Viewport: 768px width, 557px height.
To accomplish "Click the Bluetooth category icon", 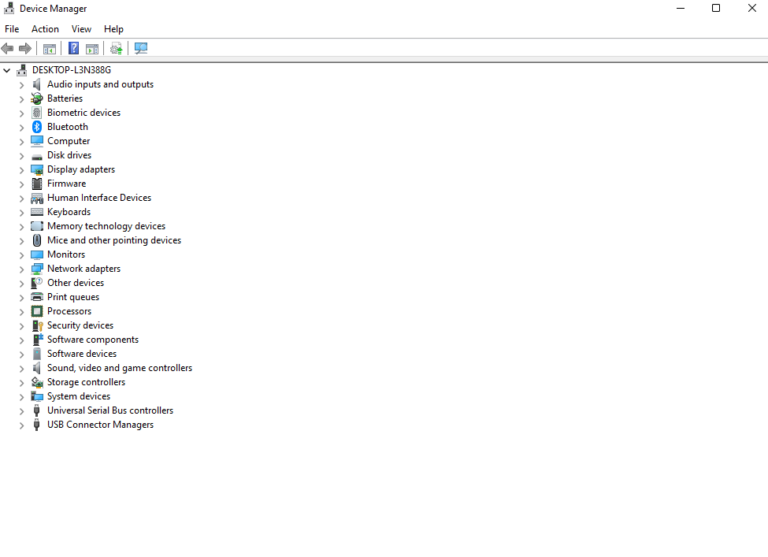I will pyautogui.click(x=37, y=127).
